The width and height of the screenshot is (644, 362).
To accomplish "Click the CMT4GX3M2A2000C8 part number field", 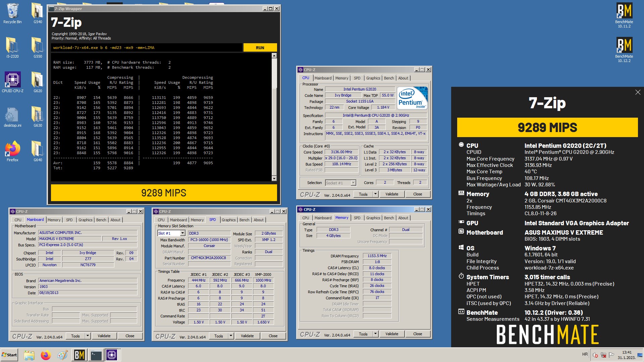I will tap(209, 258).
